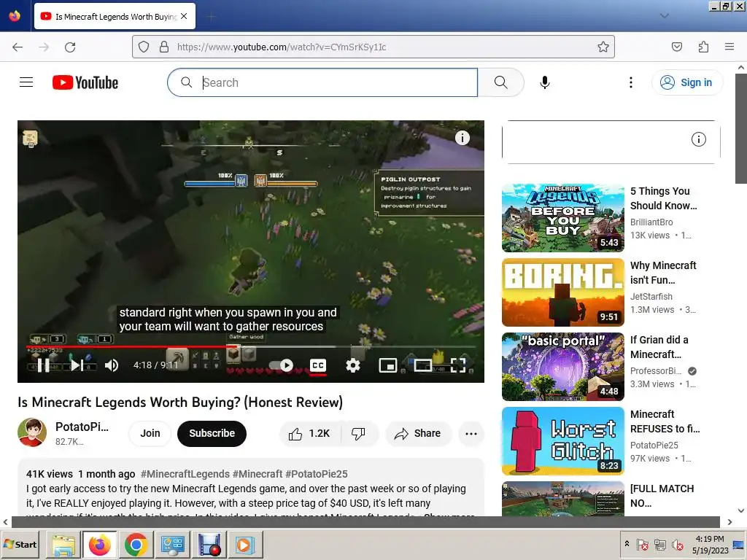The image size is (747, 560).
Task: Show video info cards icon
Action: (462, 138)
